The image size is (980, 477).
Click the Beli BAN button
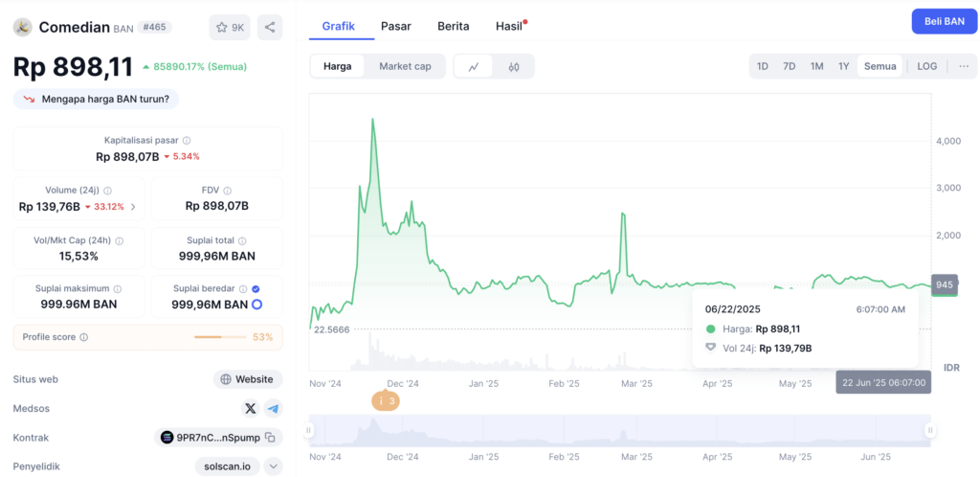945,21
